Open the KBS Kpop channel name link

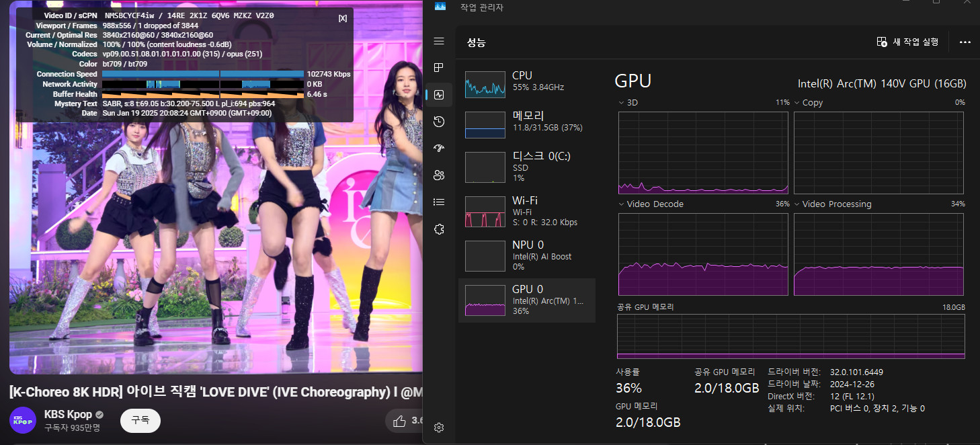pyautogui.click(x=68, y=415)
